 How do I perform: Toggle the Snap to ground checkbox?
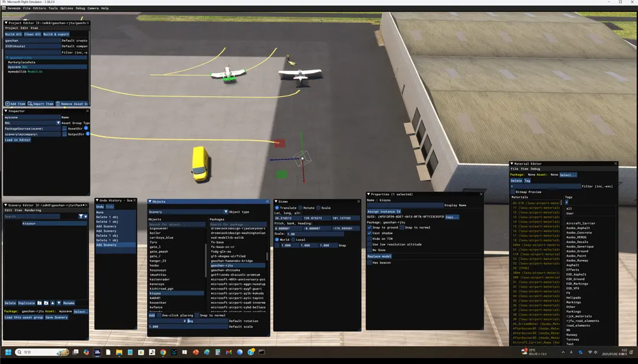[369, 228]
